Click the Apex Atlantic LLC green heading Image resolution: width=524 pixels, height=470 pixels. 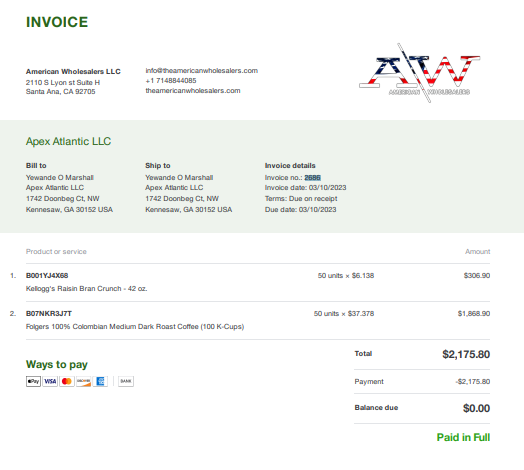(x=69, y=141)
